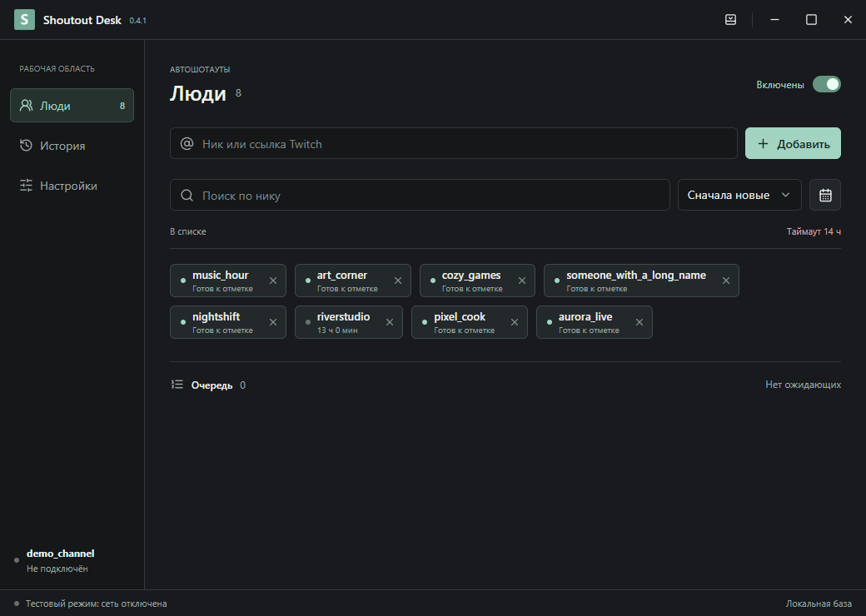The image size is (866, 616).
Task: Delete pixel_cook chip via X
Action: 515,322
